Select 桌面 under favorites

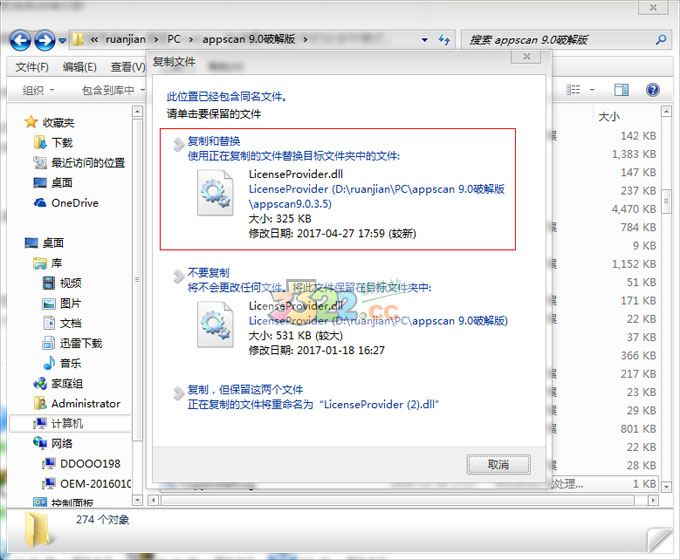(x=62, y=183)
